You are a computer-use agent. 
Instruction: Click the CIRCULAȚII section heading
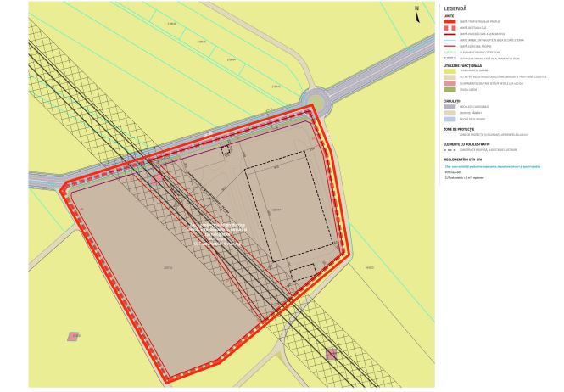[x=453, y=100]
